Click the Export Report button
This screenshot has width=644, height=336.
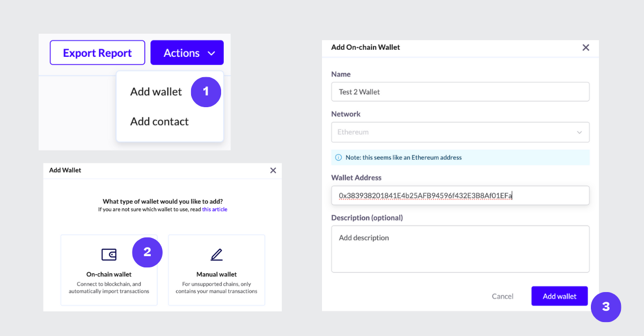(97, 53)
